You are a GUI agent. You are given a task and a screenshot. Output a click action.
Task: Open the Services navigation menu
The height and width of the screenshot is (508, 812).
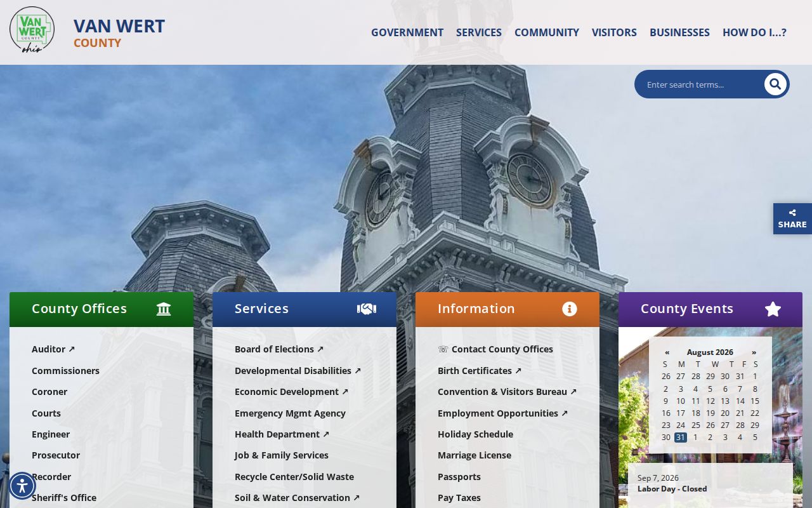[479, 32]
